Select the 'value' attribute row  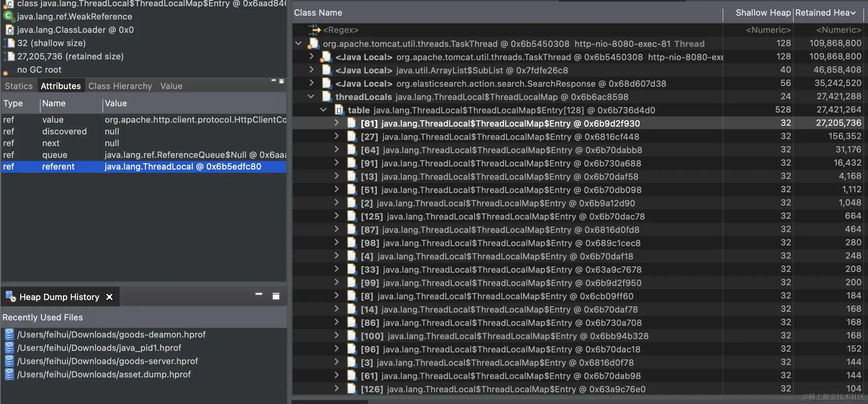pyautogui.click(x=144, y=120)
